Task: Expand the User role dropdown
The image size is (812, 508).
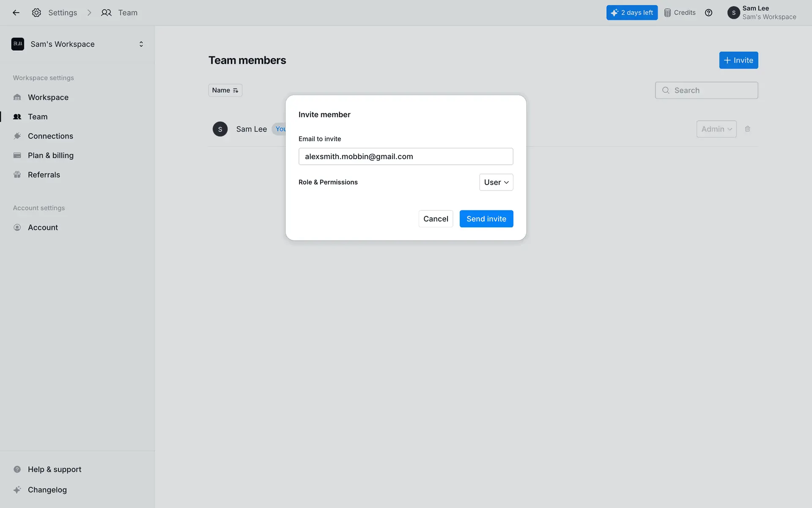Action: click(496, 182)
